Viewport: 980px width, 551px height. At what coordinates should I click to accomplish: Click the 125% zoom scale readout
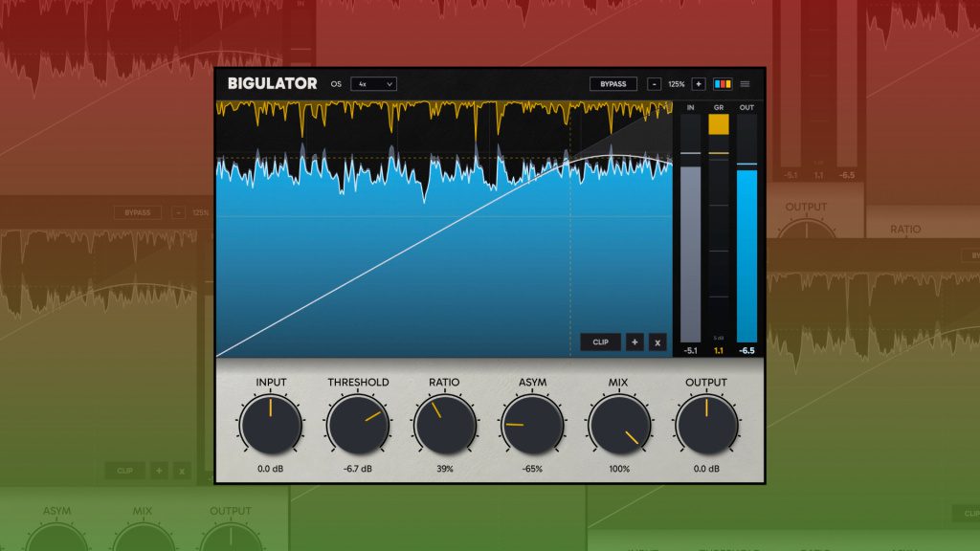pyautogui.click(x=677, y=84)
